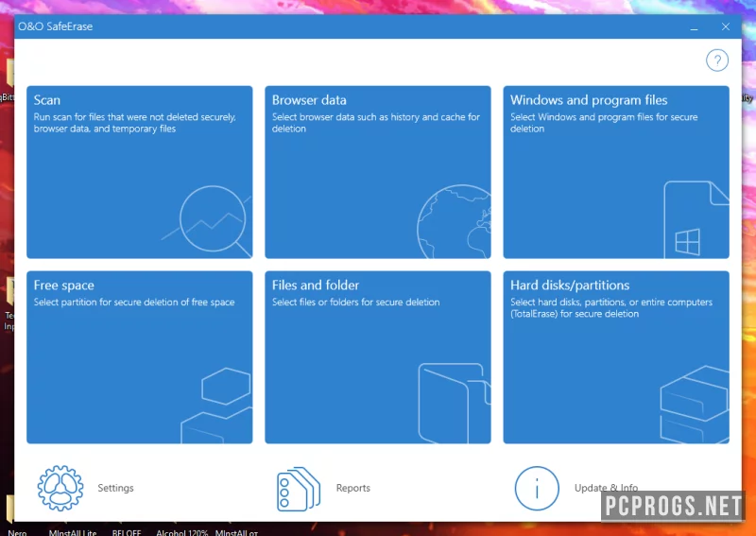
Task: Open the Scan tile
Action: (139, 172)
